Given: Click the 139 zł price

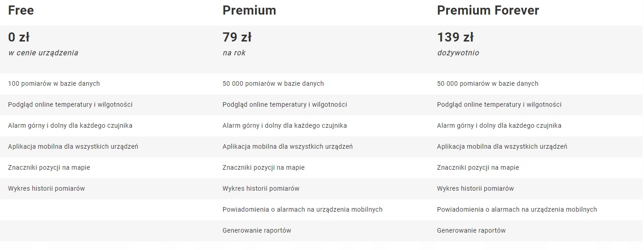Looking at the screenshot, I should [x=455, y=37].
